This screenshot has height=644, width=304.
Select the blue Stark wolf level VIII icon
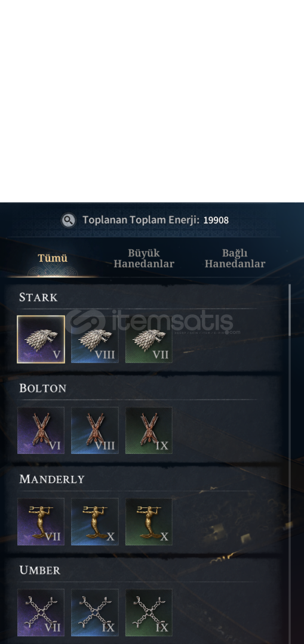pos(94,339)
